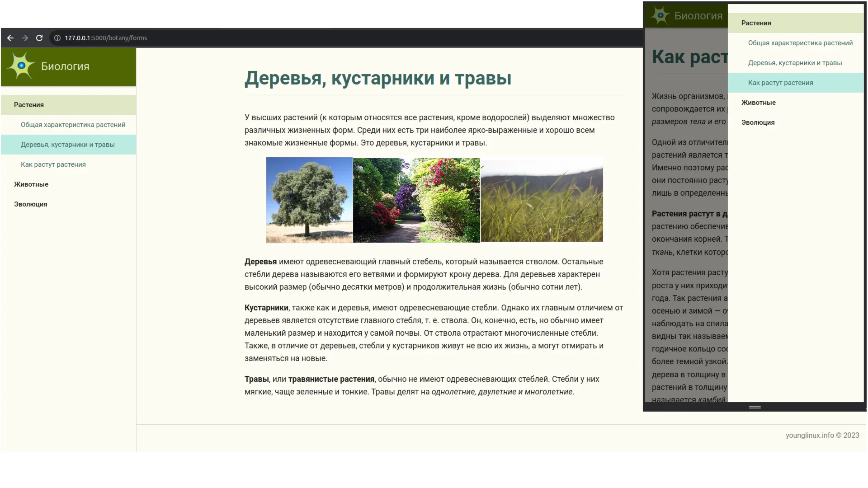
Task: Click the site information icon in address bar
Action: 57,38
